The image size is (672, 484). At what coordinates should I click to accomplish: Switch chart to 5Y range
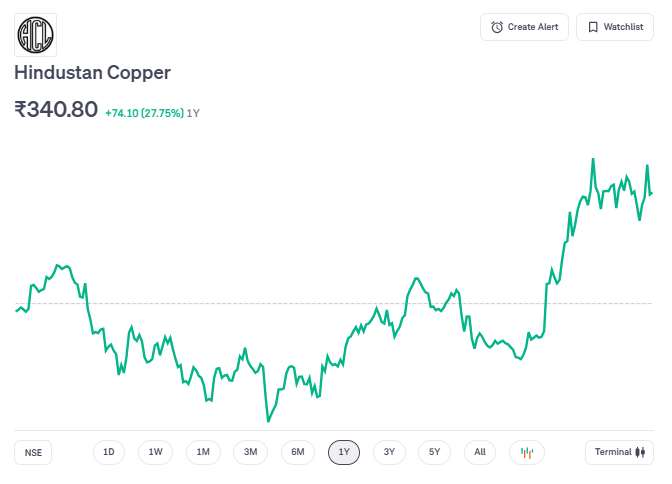pyautogui.click(x=434, y=452)
